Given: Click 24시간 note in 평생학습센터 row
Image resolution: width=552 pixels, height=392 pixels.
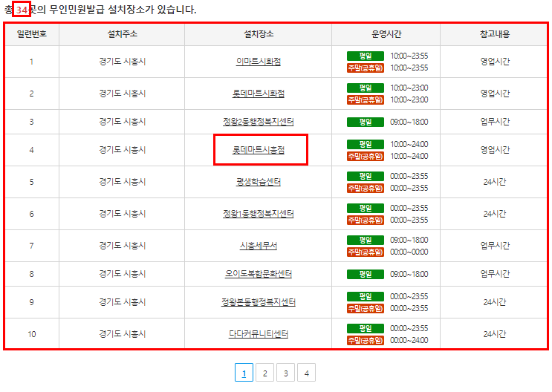Looking at the screenshot, I should (495, 182).
